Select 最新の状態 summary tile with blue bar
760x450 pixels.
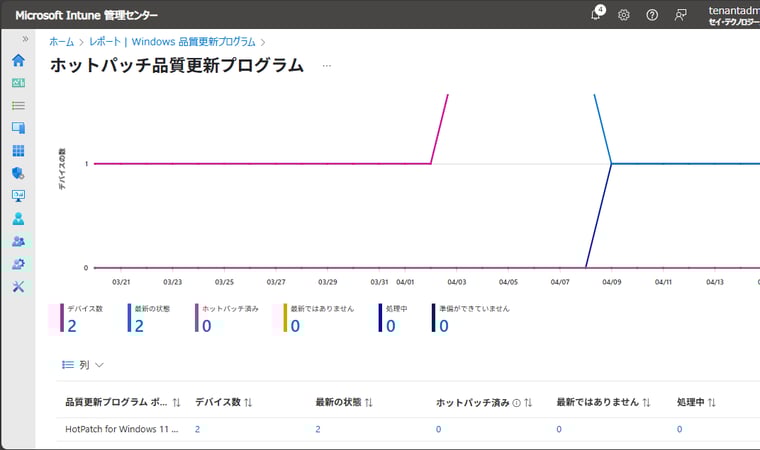(x=148, y=319)
